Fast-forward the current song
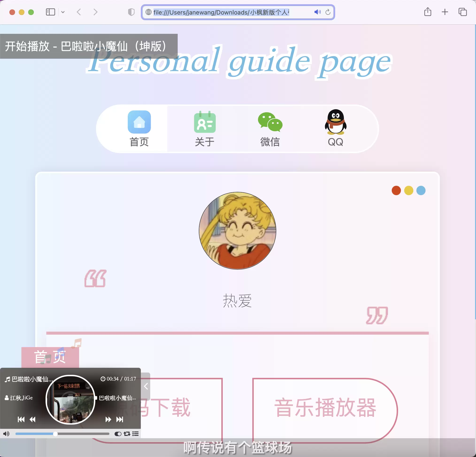 [108, 419]
